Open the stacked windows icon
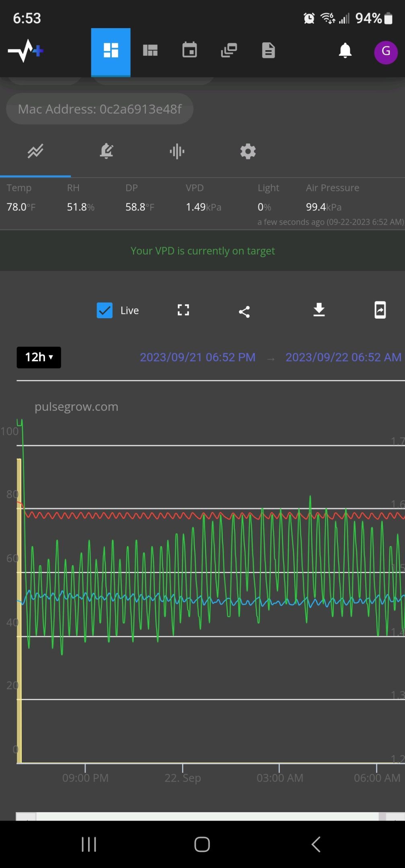Image resolution: width=405 pixels, height=868 pixels. coord(229,51)
